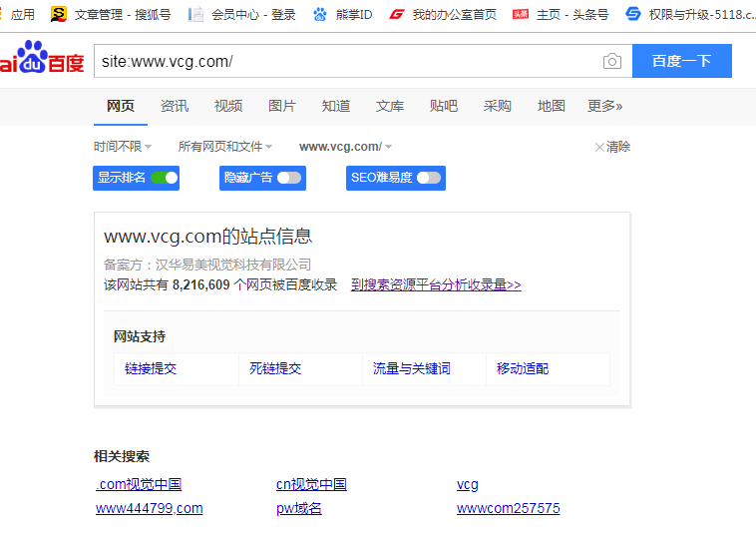This screenshot has width=756, height=543.
Task: Click the 死链提交 link
Action: click(x=275, y=368)
